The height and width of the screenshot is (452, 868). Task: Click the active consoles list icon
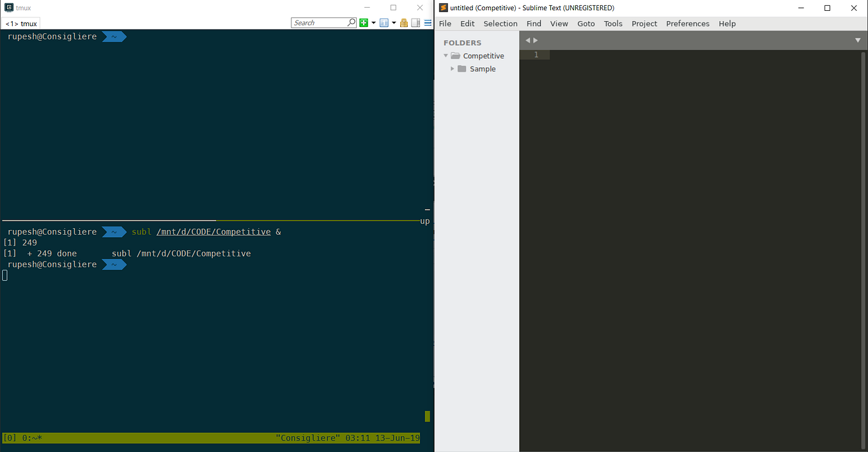(384, 23)
